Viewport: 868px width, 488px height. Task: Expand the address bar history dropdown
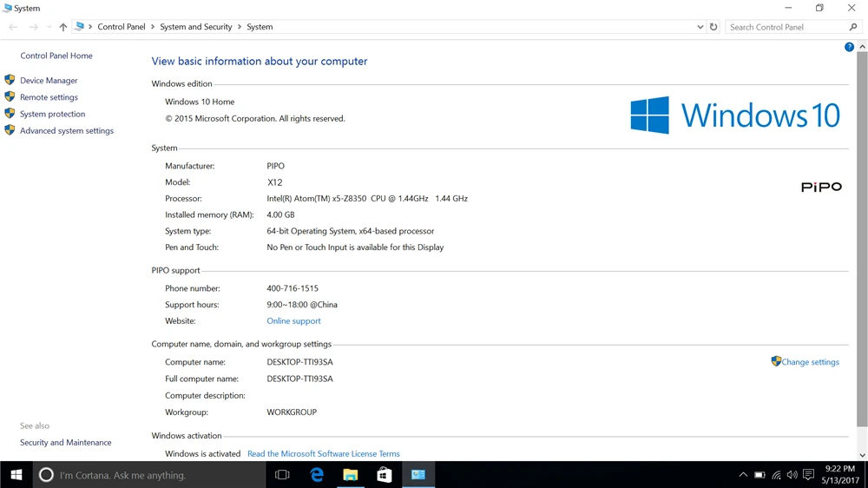point(700,27)
